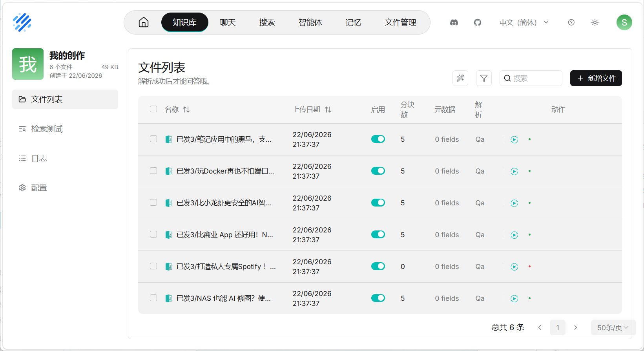
Task: Disable the NAS 也能 AI 修图 file toggle
Action: tap(378, 298)
